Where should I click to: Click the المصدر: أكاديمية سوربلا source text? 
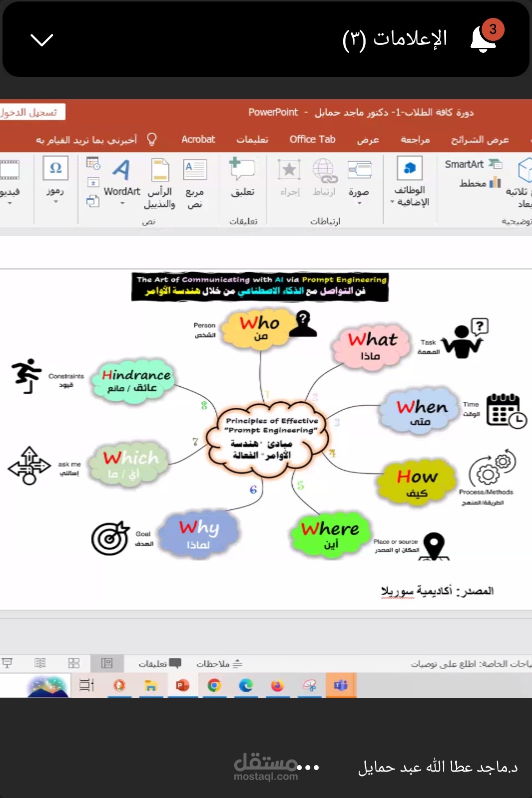click(x=437, y=591)
